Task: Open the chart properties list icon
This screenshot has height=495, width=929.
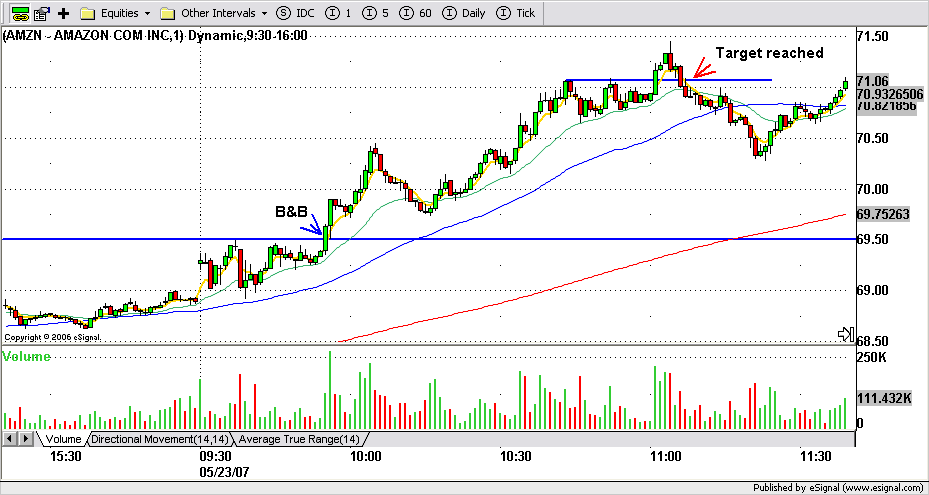Action: click(41, 12)
